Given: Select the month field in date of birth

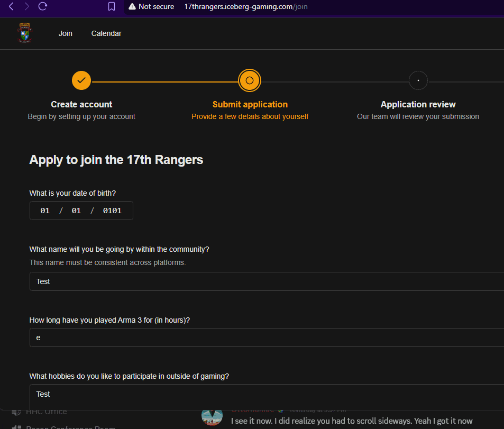Looking at the screenshot, I should click(45, 211).
